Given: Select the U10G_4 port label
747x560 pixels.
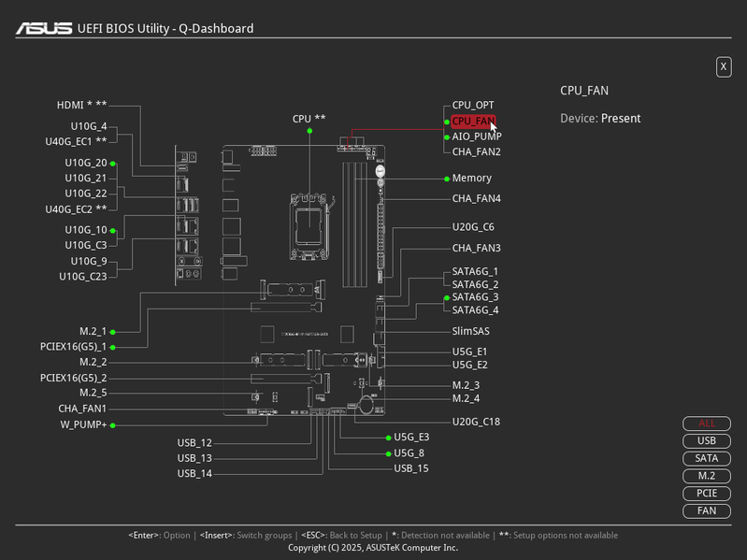Looking at the screenshot, I should [89, 126].
